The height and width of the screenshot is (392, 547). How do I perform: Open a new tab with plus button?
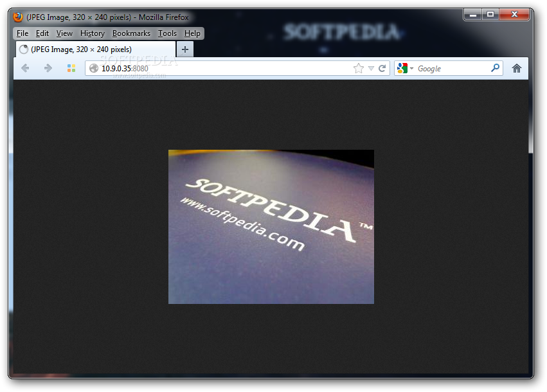click(185, 49)
